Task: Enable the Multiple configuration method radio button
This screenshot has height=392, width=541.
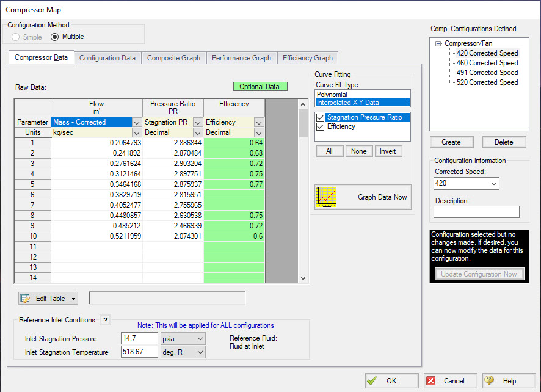Action: 53,37
